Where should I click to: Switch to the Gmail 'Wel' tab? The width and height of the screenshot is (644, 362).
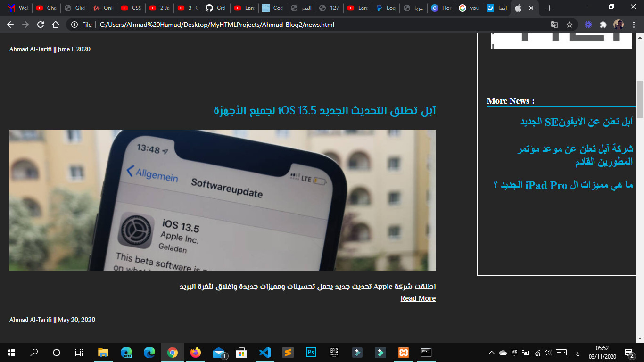pyautogui.click(x=18, y=8)
